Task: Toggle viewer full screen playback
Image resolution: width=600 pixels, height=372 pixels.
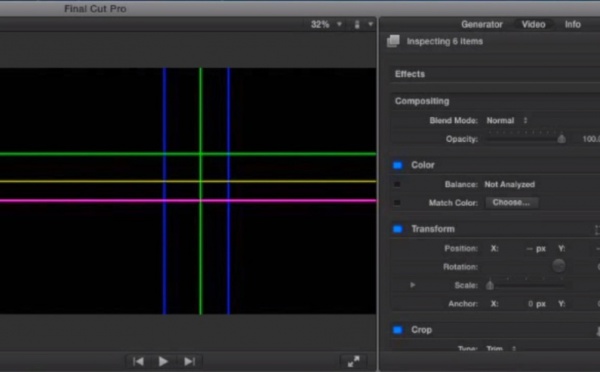Action: click(354, 361)
